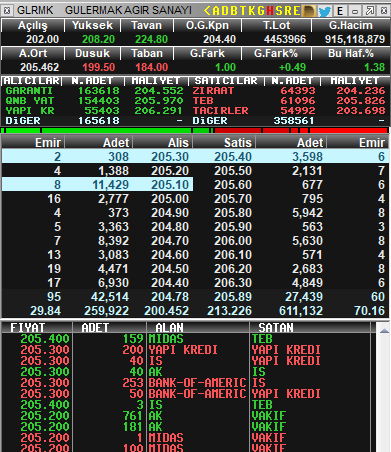The height and width of the screenshot is (452, 391).
Task: Click the GULERMAK AGIR SANAYI title text
Action: (x=128, y=10)
